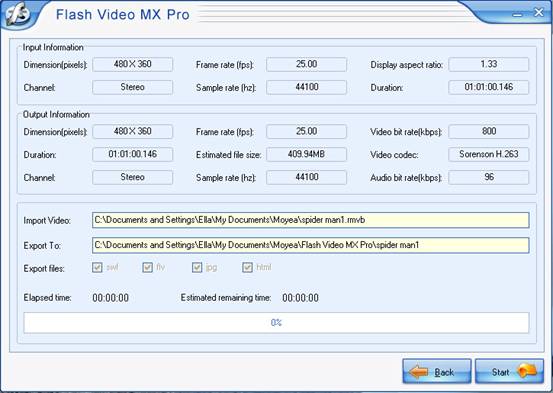Toggle the html export checkbox

(248, 267)
